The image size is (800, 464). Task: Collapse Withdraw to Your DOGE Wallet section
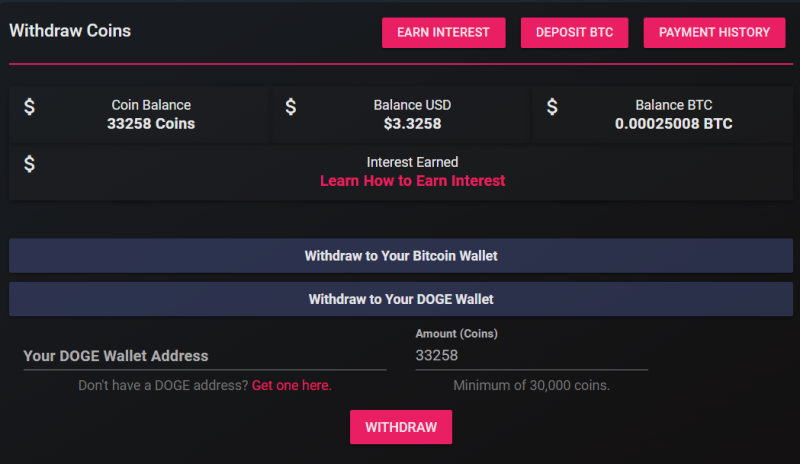(x=401, y=299)
